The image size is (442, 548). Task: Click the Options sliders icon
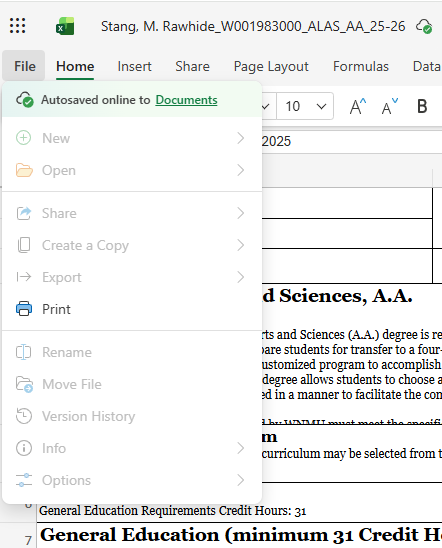coord(24,480)
